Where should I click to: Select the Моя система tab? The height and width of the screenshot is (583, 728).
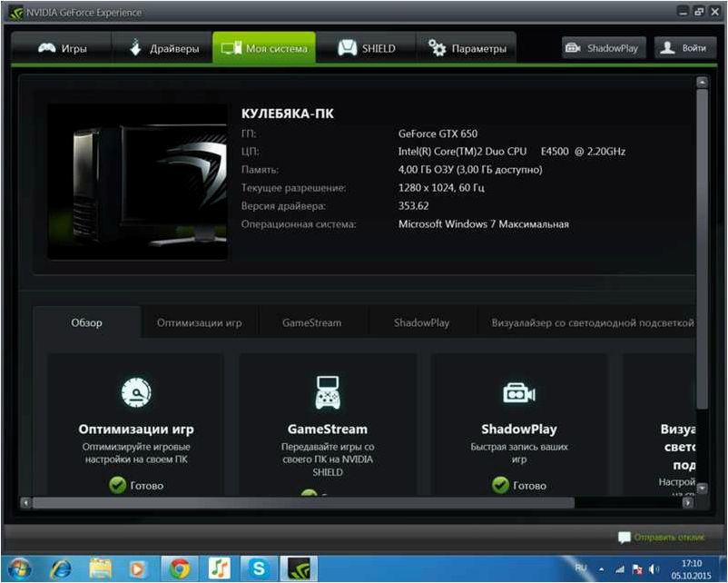coord(264,48)
